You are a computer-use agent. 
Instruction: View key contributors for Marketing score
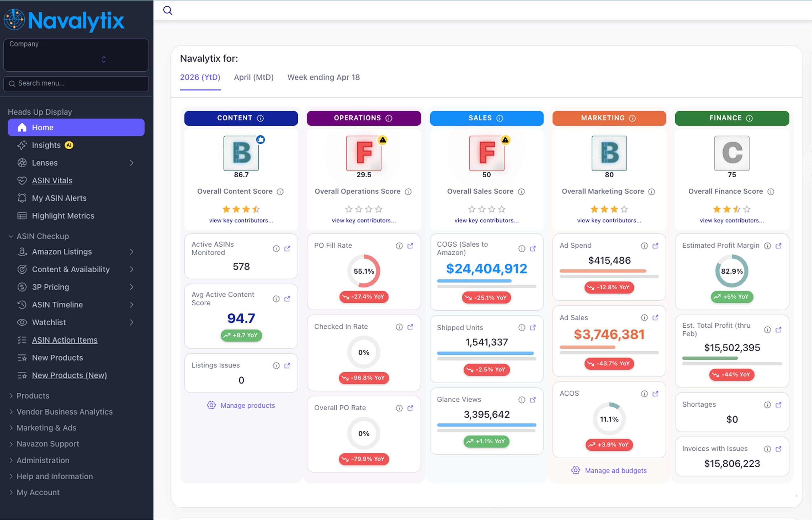point(609,221)
